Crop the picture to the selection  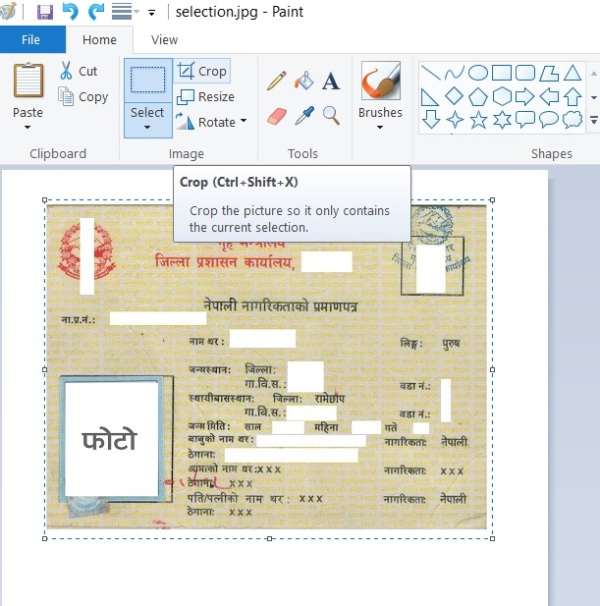click(x=202, y=71)
